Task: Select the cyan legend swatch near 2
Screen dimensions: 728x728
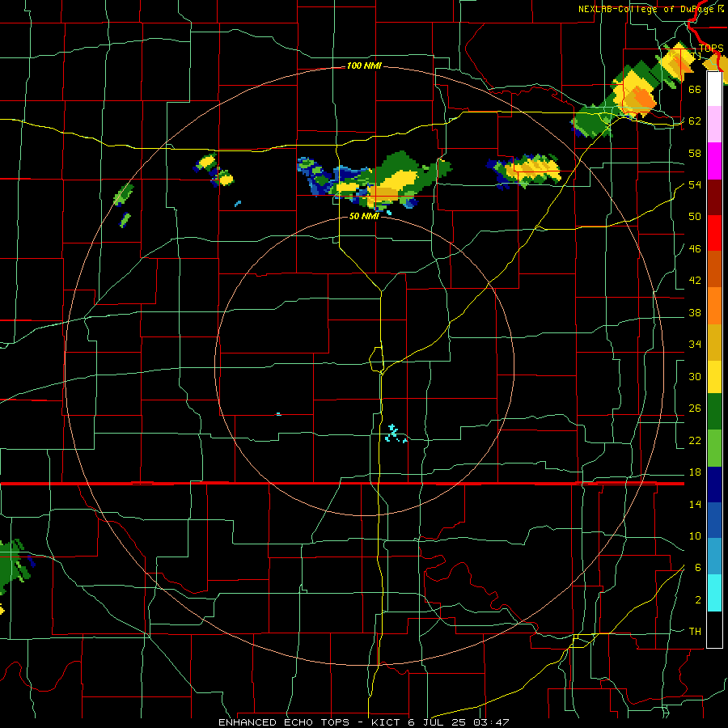Action: pos(714,593)
